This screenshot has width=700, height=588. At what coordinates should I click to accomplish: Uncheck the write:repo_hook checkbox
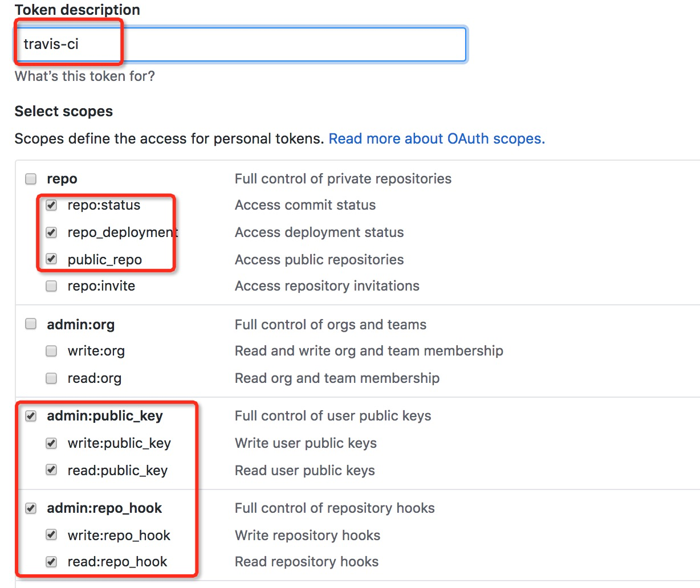coord(51,535)
